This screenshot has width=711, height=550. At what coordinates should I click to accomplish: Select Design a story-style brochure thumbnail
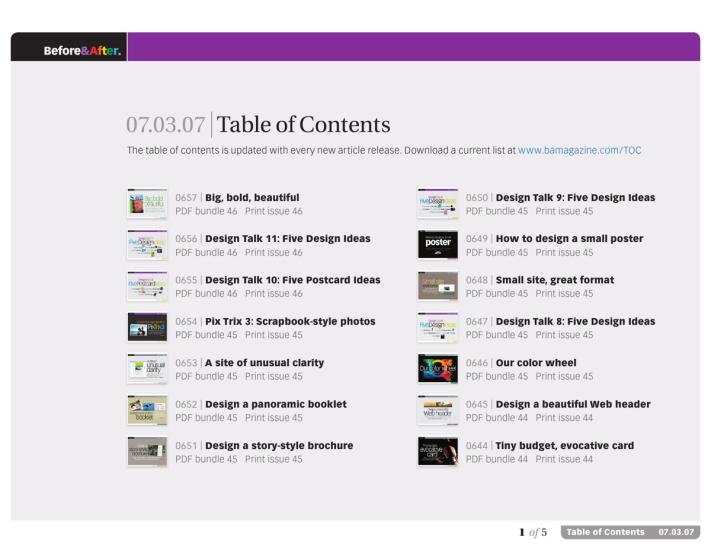click(147, 452)
